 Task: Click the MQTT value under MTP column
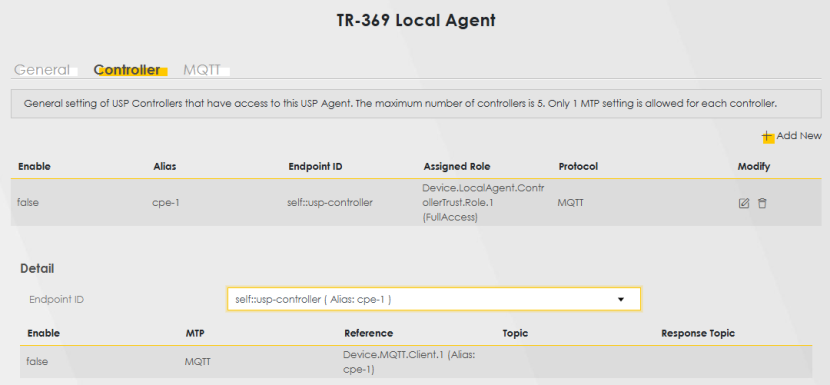pyautogui.click(x=198, y=362)
